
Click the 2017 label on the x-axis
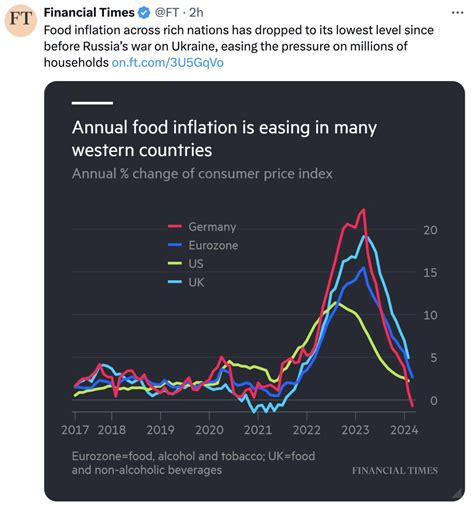point(75,430)
